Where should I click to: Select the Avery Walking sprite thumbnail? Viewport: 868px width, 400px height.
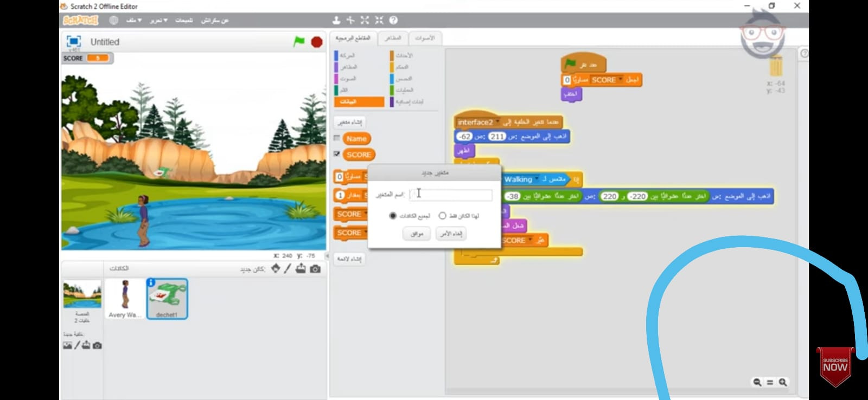point(125,299)
